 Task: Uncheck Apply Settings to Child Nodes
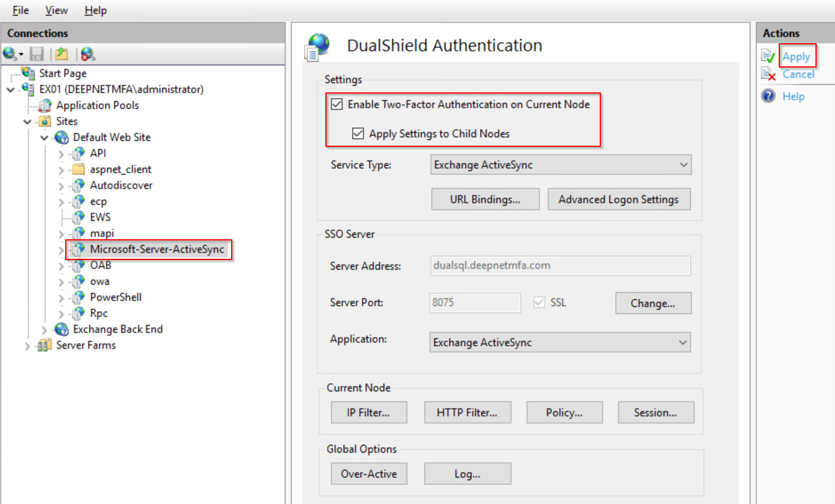[x=358, y=134]
